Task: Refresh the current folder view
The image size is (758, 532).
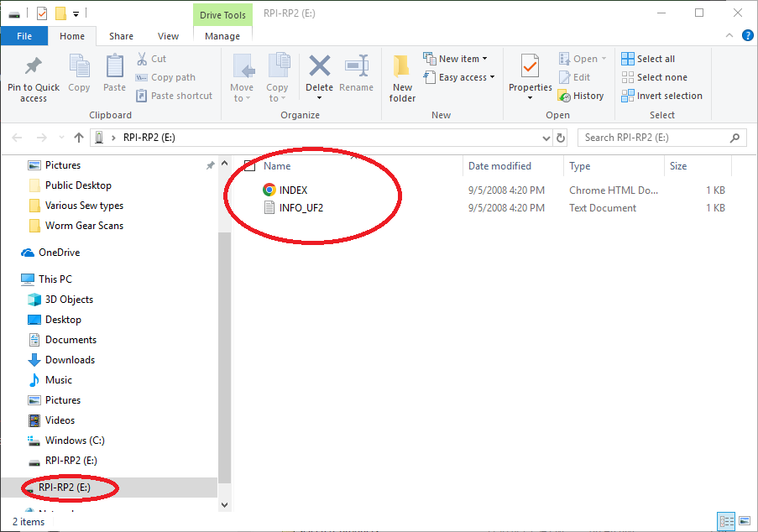Action: coord(561,138)
